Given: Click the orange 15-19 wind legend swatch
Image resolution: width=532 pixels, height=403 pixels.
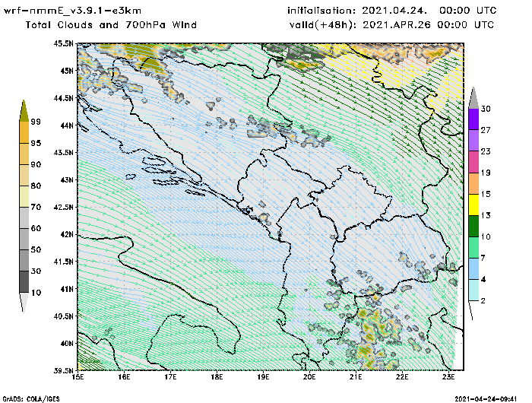Looking at the screenshot, I should point(473,183).
